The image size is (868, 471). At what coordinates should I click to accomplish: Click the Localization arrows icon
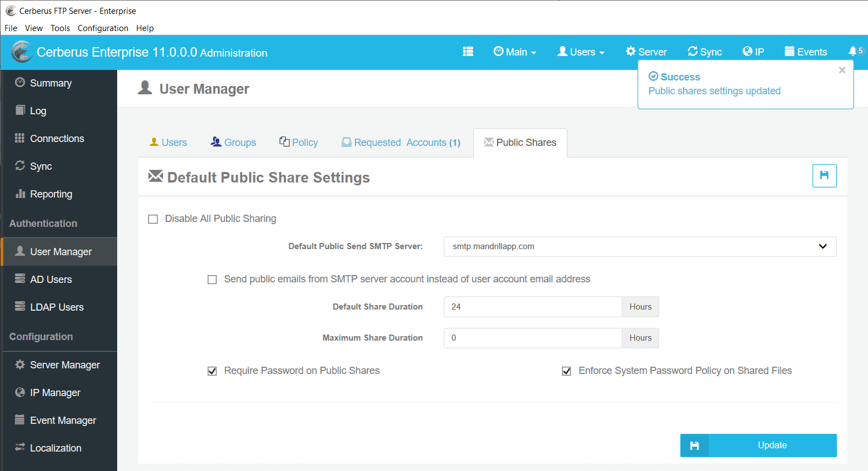pyautogui.click(x=20, y=447)
